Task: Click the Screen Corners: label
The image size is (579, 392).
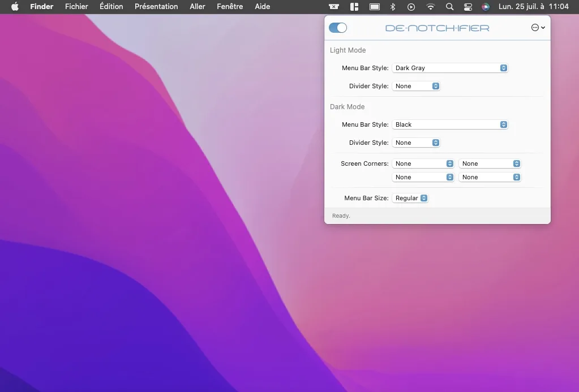Action: click(x=364, y=163)
